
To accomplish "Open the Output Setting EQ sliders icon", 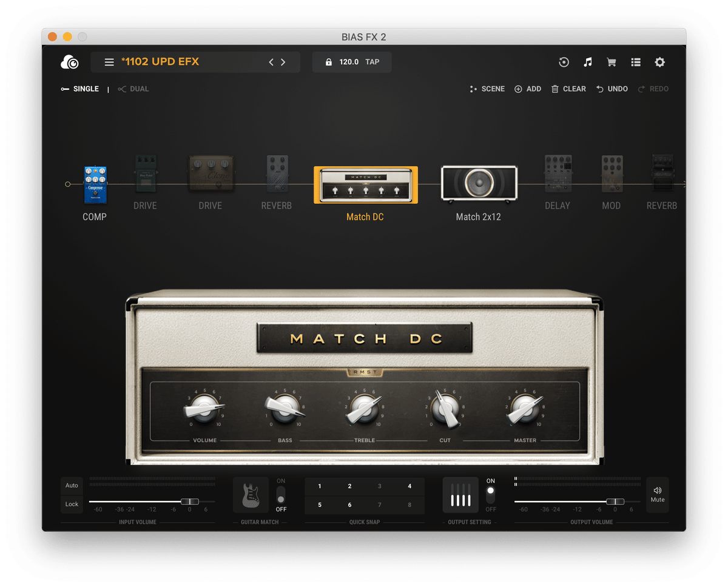I will (x=460, y=495).
